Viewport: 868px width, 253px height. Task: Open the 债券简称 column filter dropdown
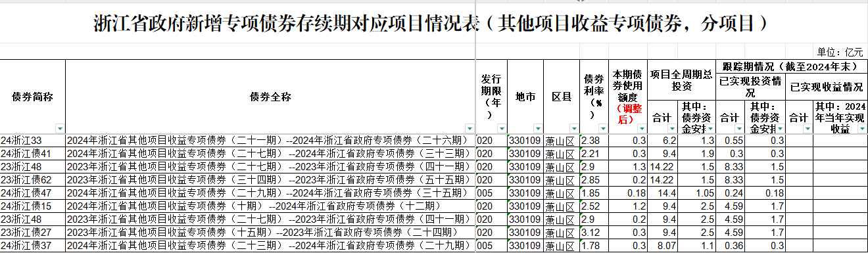(x=60, y=129)
